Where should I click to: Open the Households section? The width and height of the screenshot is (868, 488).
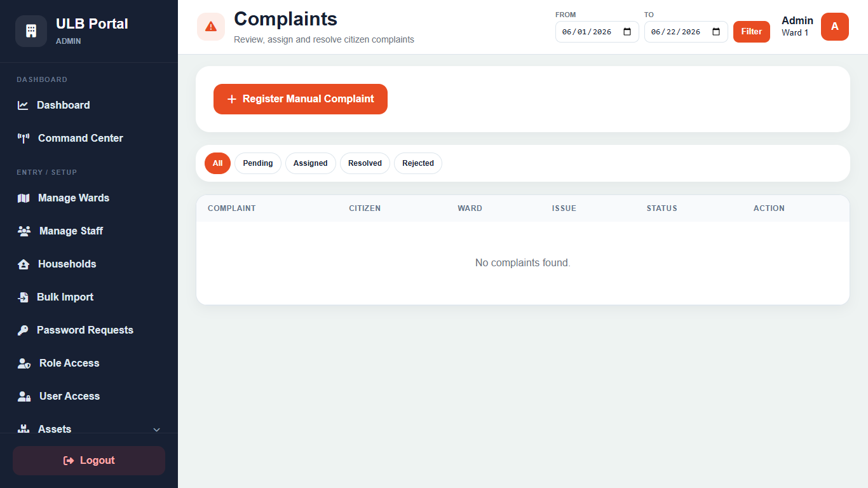pyautogui.click(x=89, y=264)
